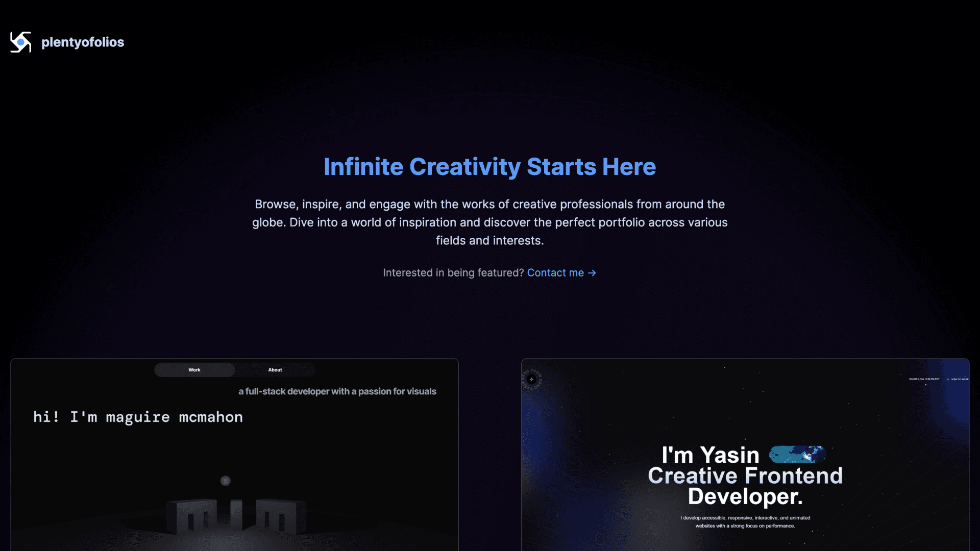The width and height of the screenshot is (980, 551).
Task: Click the hi! I'm maguire mcmahon text
Action: 138,417
